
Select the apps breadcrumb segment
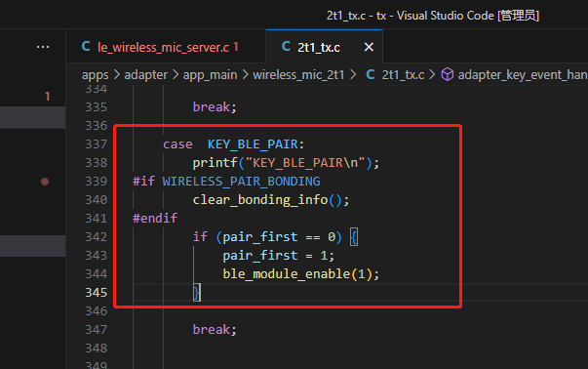coord(96,75)
